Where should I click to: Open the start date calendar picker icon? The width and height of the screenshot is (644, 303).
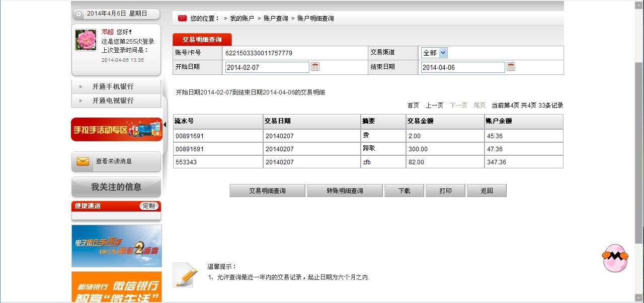coord(315,67)
